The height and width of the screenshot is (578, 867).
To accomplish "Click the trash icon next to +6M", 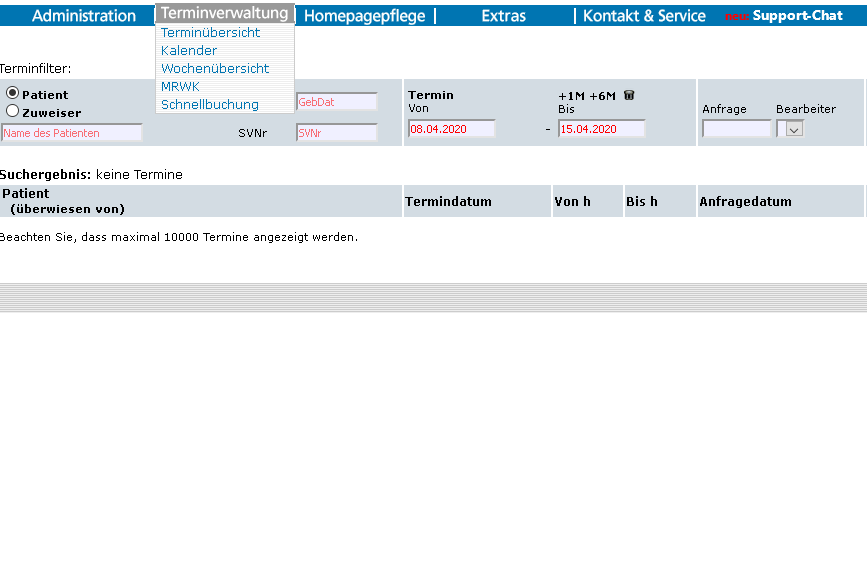I will tap(629, 95).
